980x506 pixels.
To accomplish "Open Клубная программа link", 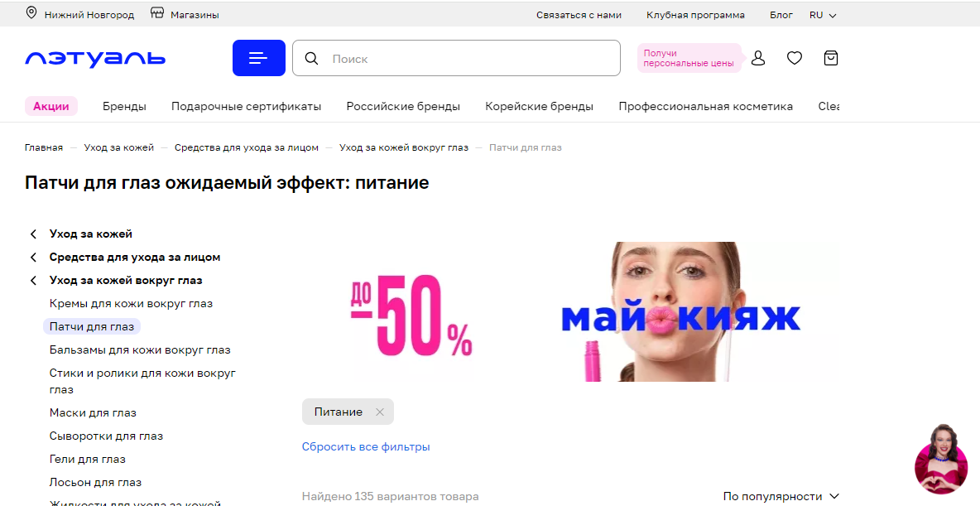I will [695, 15].
